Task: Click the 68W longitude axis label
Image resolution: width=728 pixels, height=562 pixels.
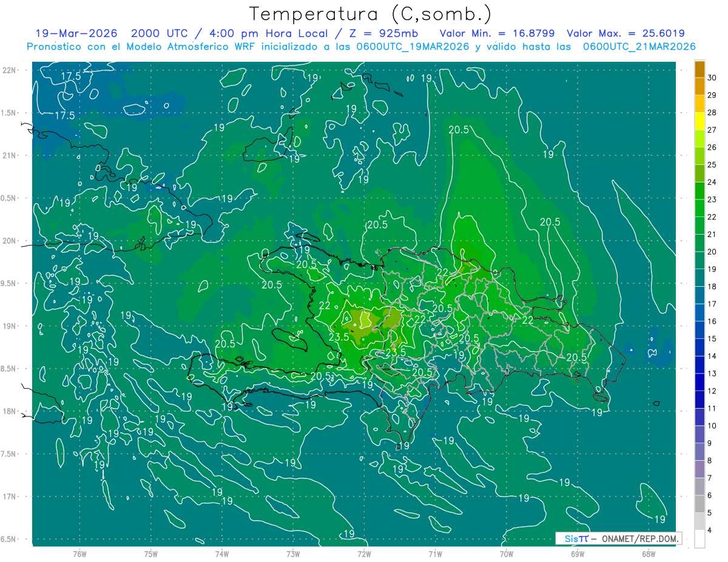Action: pos(648,554)
